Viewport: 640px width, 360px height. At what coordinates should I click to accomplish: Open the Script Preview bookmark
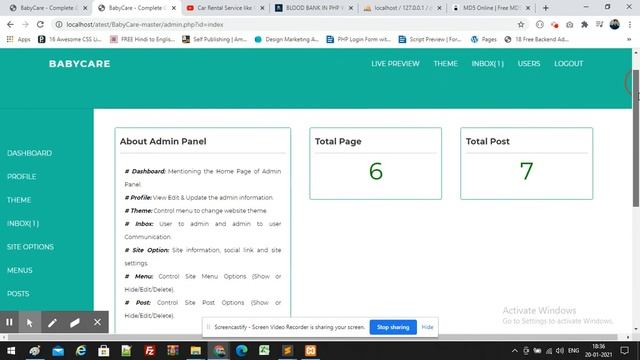(430, 39)
